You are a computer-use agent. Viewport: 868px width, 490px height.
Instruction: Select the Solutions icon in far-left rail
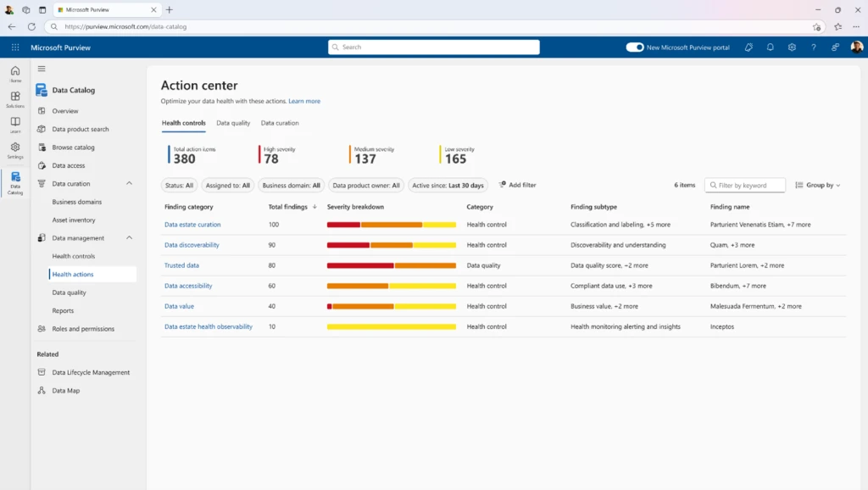point(14,96)
